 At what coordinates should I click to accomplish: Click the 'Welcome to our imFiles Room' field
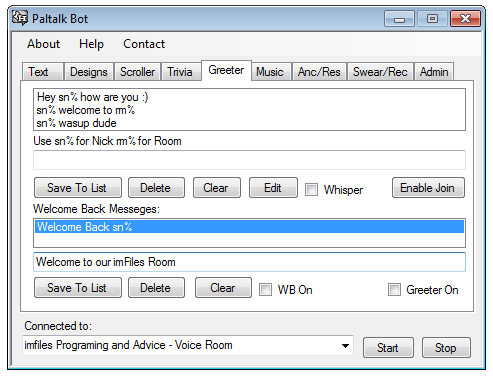[x=249, y=262]
